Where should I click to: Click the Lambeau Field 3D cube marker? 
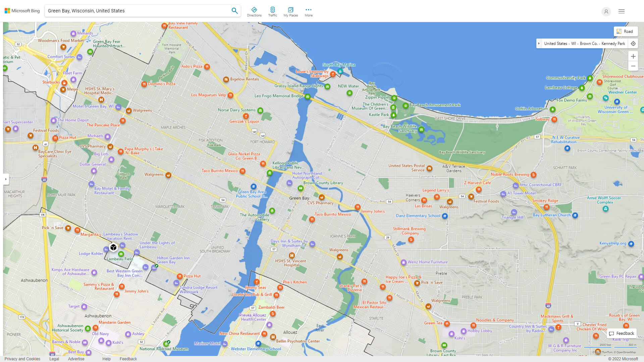(113, 247)
